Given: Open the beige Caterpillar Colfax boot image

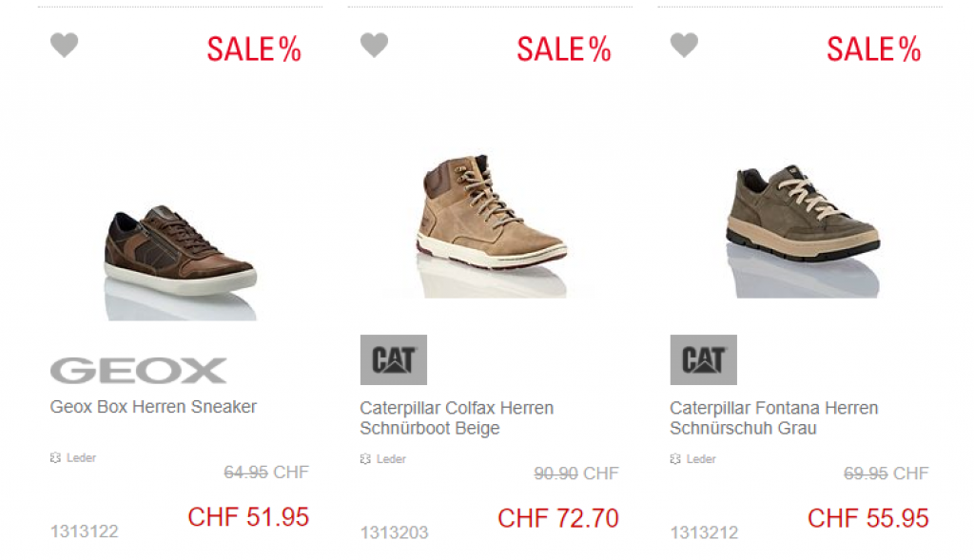Looking at the screenshot, I should click(x=490, y=214).
